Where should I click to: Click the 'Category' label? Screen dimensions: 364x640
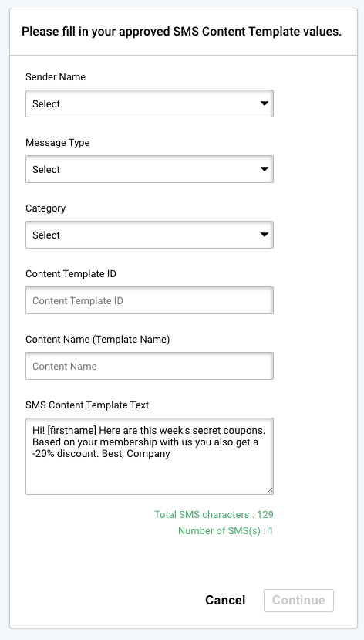pos(45,208)
